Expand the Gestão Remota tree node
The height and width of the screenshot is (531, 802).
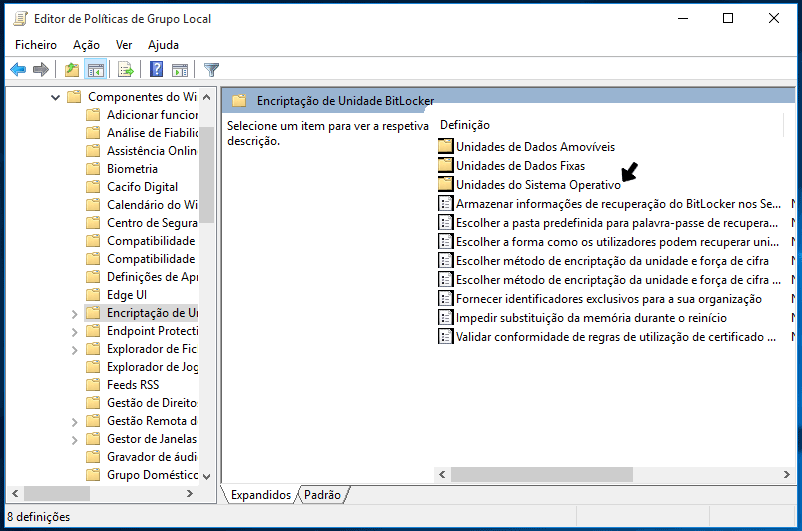click(x=75, y=422)
